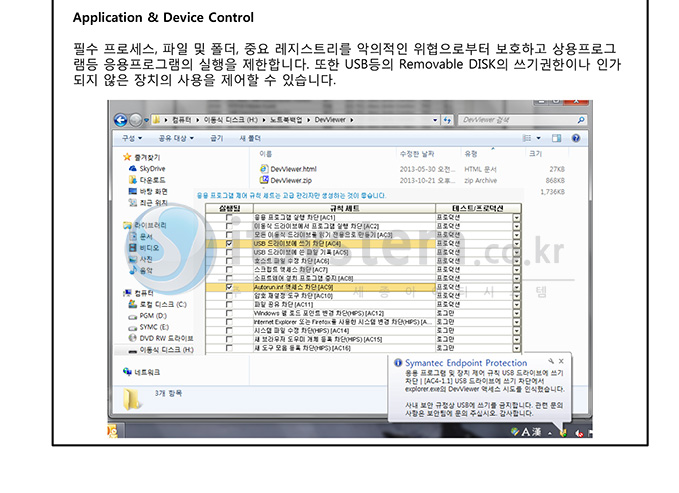This screenshot has height=493, width=679.
Task: Uncheck the USB 드라이브에 쓰기 차단 [AC4] checkbox
Action: [229, 243]
